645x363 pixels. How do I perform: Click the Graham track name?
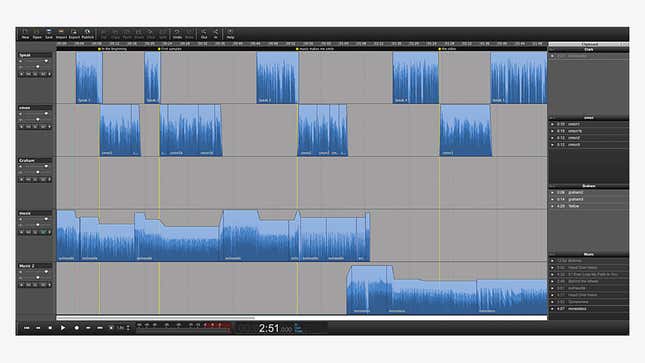(x=27, y=161)
